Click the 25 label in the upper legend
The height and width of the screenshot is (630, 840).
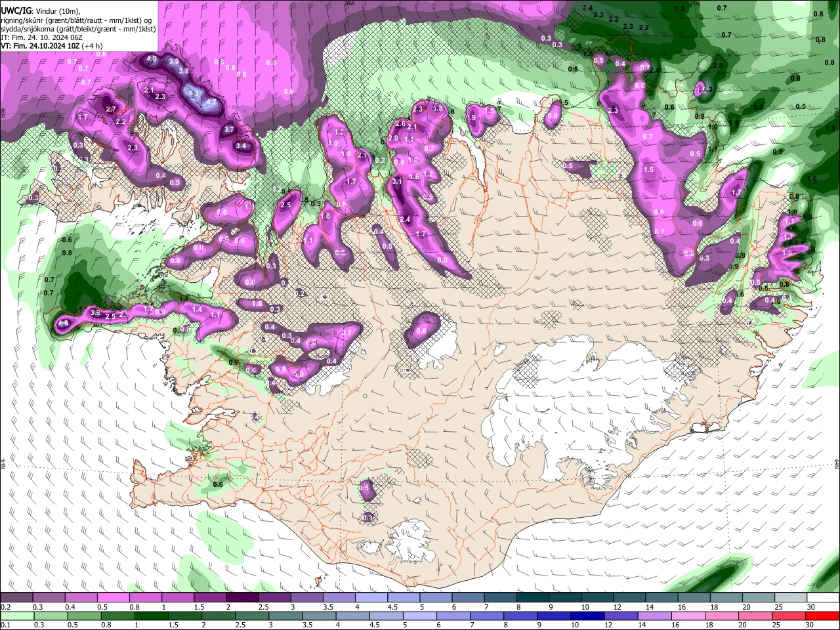coord(778,607)
